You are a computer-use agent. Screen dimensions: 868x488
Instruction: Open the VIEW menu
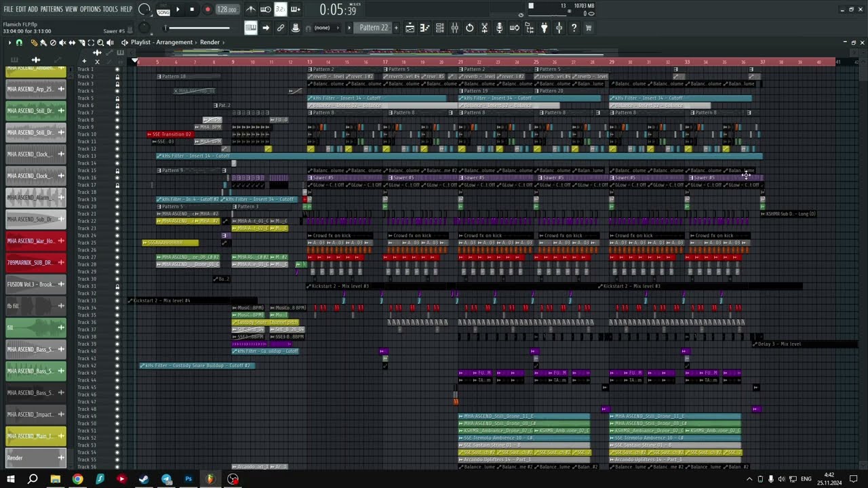click(71, 9)
